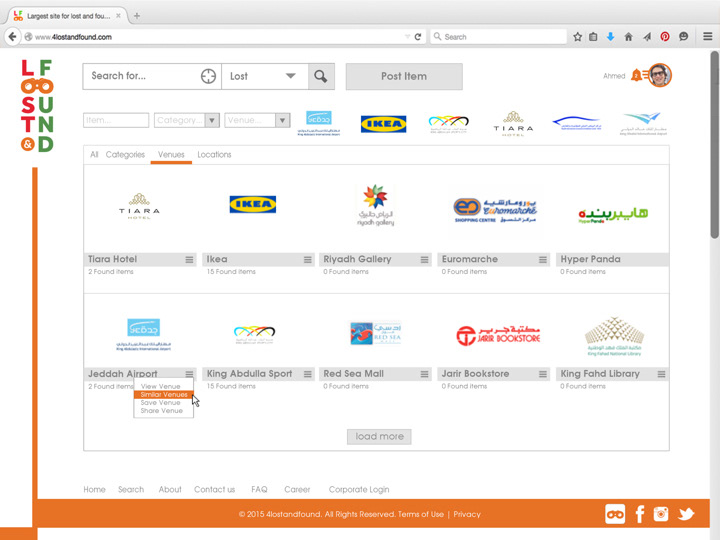Click the locate crosshair icon in search box
Image resolution: width=720 pixels, height=540 pixels.
click(208, 76)
